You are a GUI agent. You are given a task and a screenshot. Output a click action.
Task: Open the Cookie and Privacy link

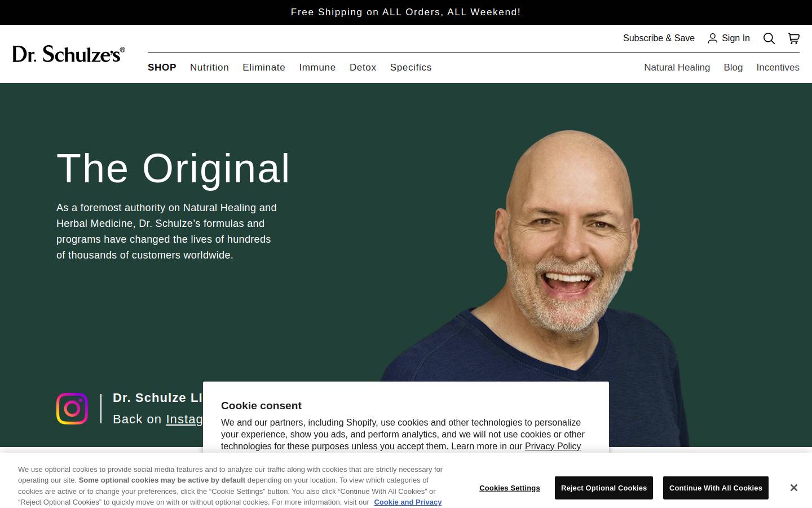coord(408,502)
